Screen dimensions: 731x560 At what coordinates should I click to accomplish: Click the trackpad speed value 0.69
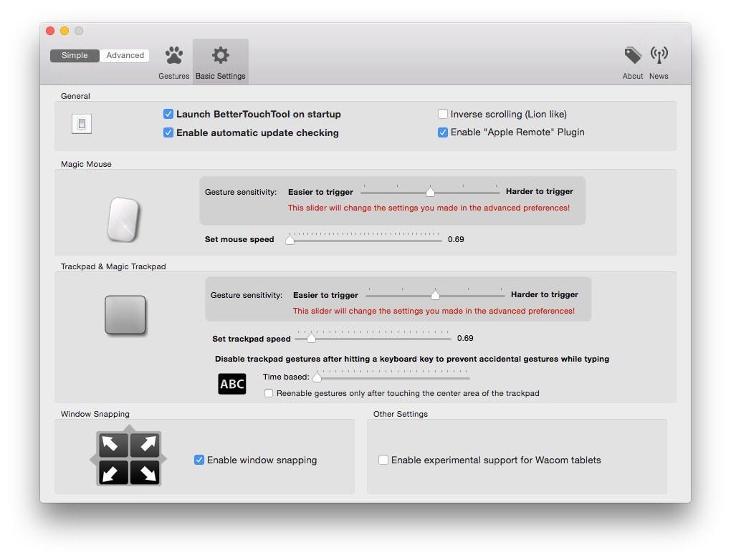pos(465,338)
